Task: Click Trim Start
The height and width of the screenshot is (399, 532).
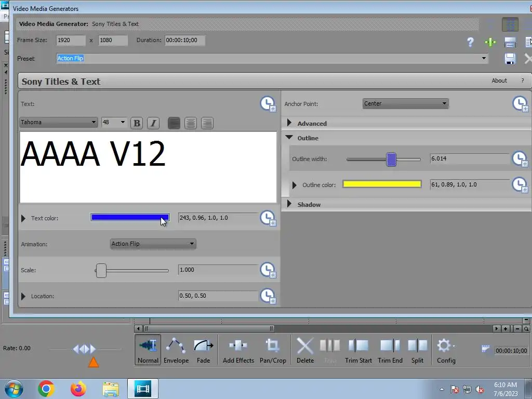Action: click(x=358, y=350)
